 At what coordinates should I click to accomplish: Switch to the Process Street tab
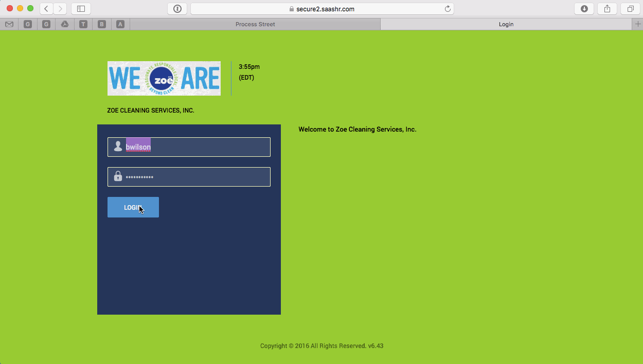[255, 24]
